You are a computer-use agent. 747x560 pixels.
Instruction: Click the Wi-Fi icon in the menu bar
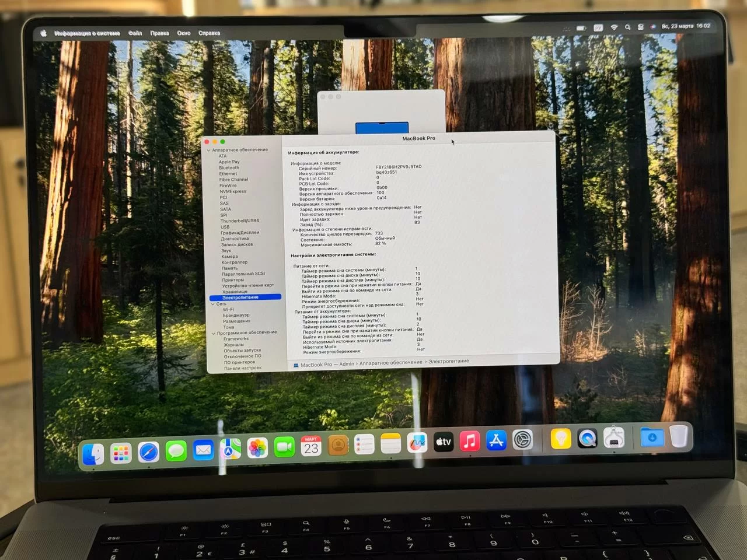613,27
